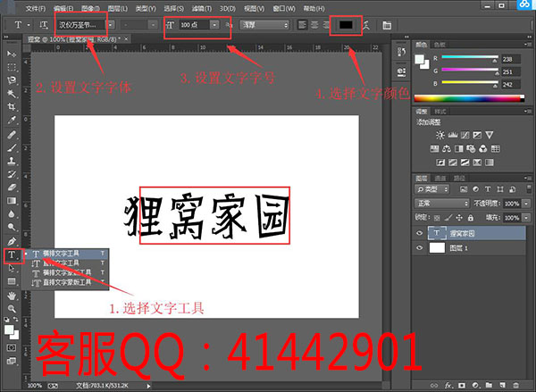Add Brightness/Contrast adjustment
This screenshot has height=392, width=536.
[440, 135]
